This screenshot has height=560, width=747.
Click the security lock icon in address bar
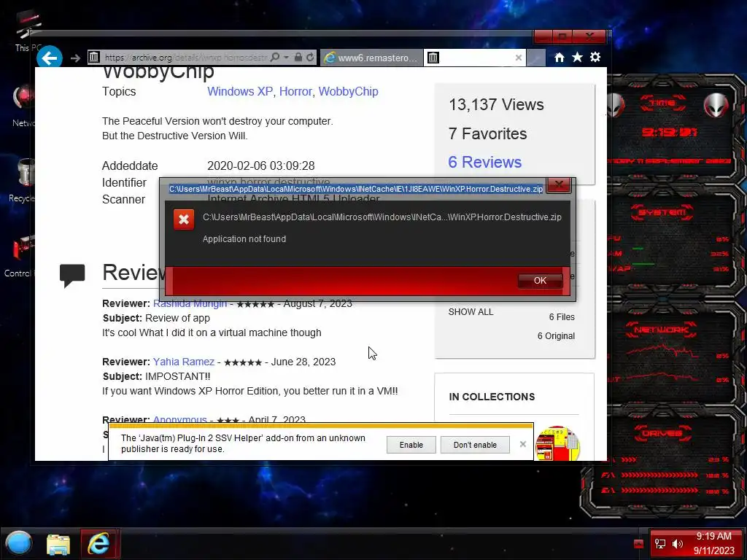pos(298,58)
